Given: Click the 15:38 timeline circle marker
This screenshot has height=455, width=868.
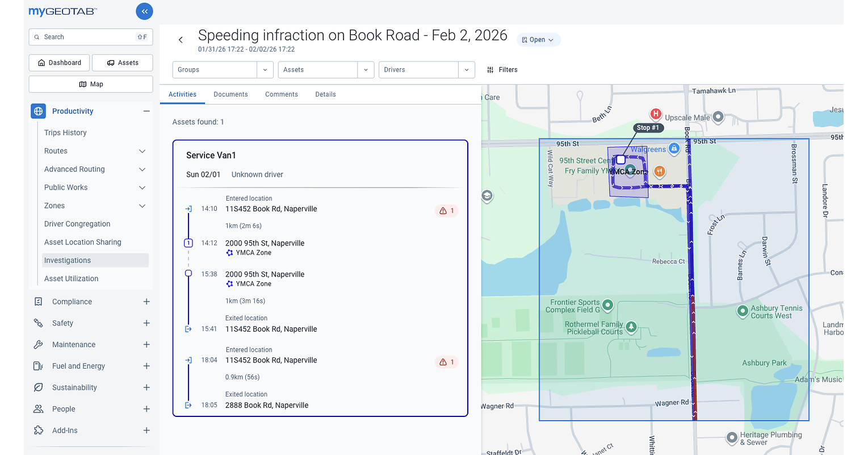Looking at the screenshot, I should click(188, 273).
